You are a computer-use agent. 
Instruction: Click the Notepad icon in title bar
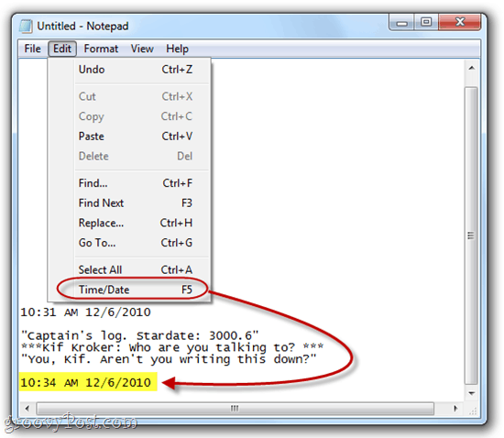click(26, 26)
